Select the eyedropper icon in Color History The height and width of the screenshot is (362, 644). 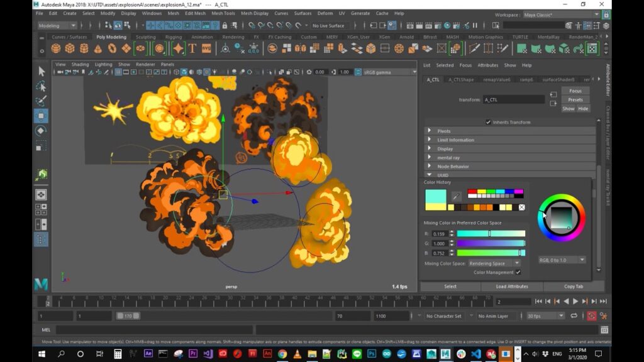(x=457, y=198)
